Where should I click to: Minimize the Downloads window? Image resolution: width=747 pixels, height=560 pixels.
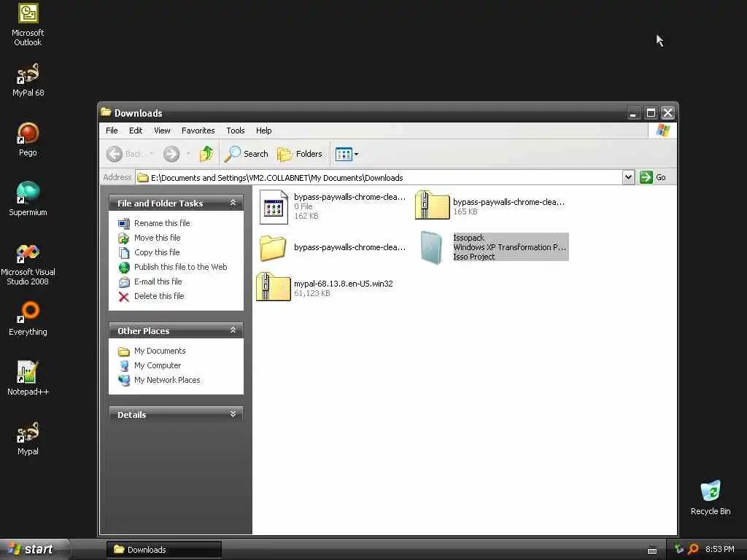tap(632, 113)
